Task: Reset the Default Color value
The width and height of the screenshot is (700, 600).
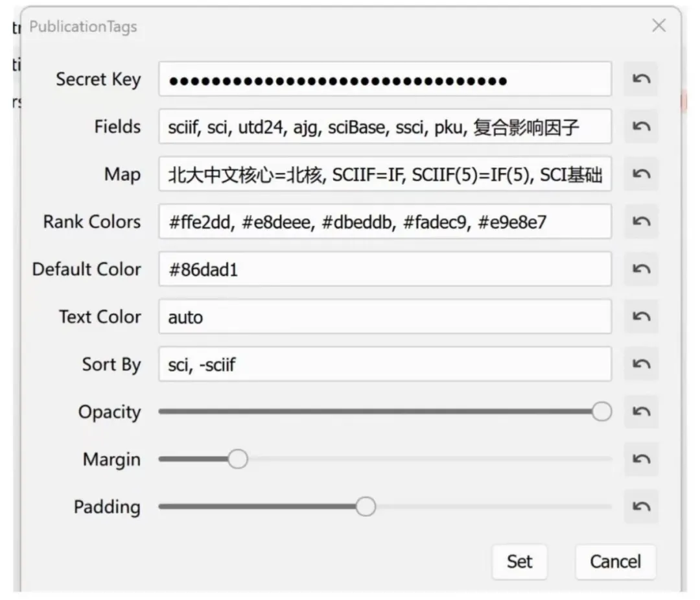Action: point(641,269)
